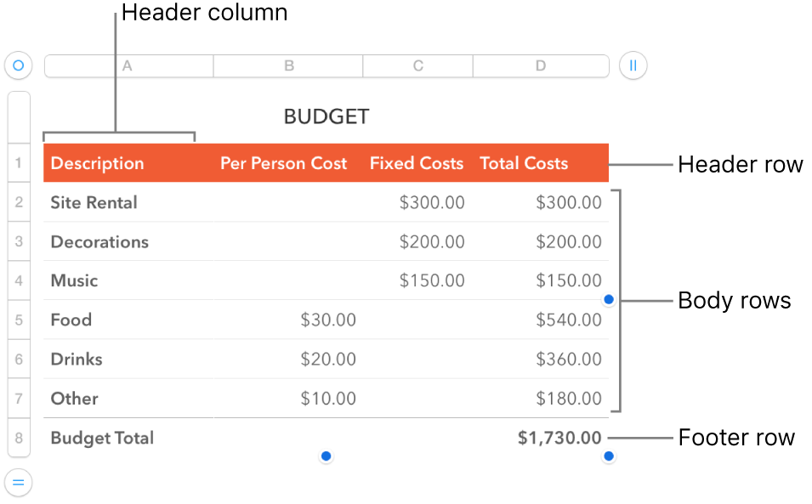Select row number 1 header
Screen dimensions: 812x504
point(18,162)
